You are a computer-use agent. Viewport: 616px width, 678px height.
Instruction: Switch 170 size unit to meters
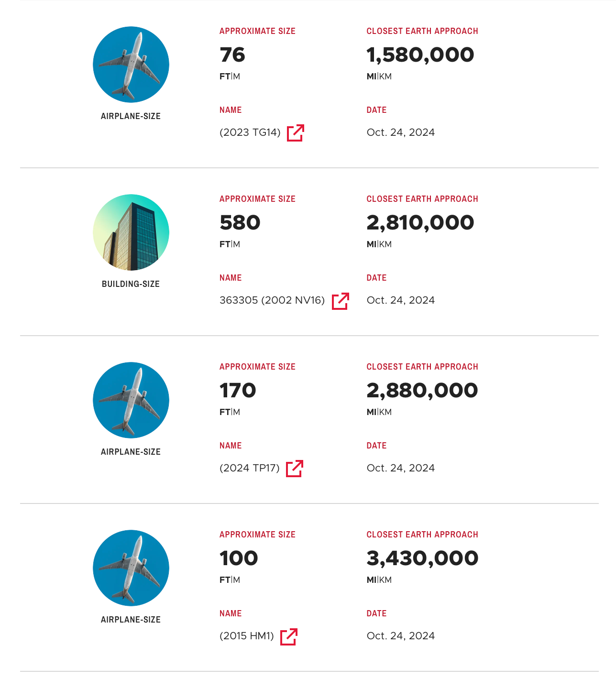[236, 412]
